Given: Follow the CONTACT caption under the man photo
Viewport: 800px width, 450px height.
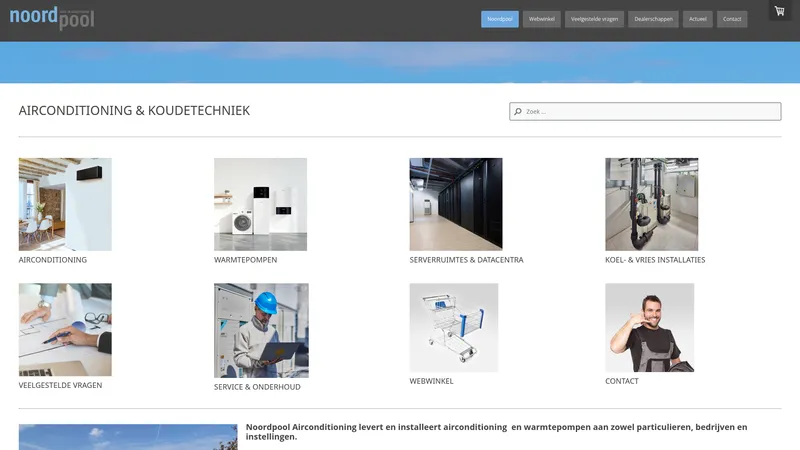Looking at the screenshot, I should pyautogui.click(x=621, y=381).
